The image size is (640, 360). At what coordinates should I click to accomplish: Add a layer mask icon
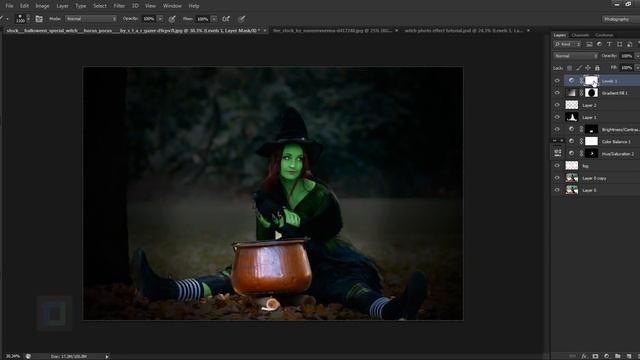[x=596, y=356]
